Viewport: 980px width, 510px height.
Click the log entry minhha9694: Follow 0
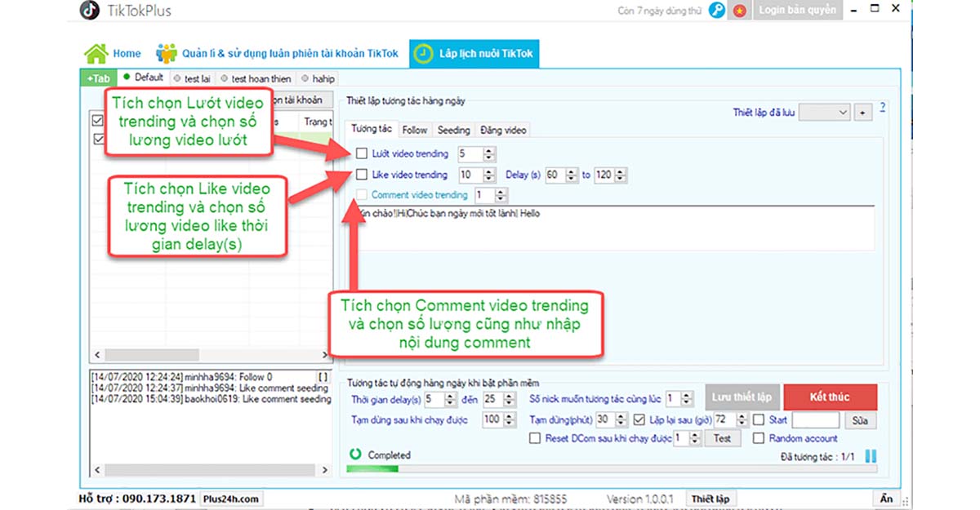pyautogui.click(x=181, y=377)
